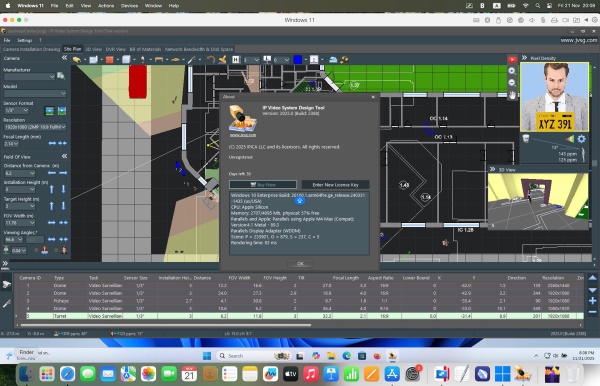Activate the hand pan tool
The height and width of the screenshot is (386, 600).
(x=512, y=95)
